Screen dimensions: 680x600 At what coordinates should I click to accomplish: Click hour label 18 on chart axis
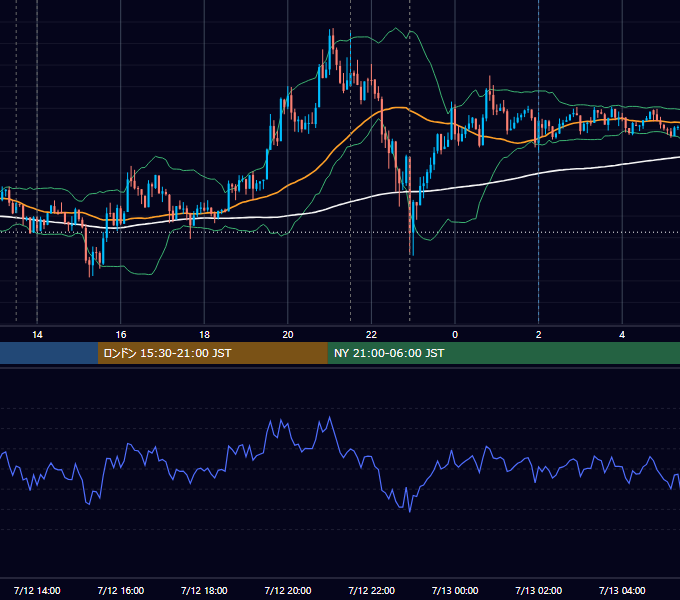(204, 335)
